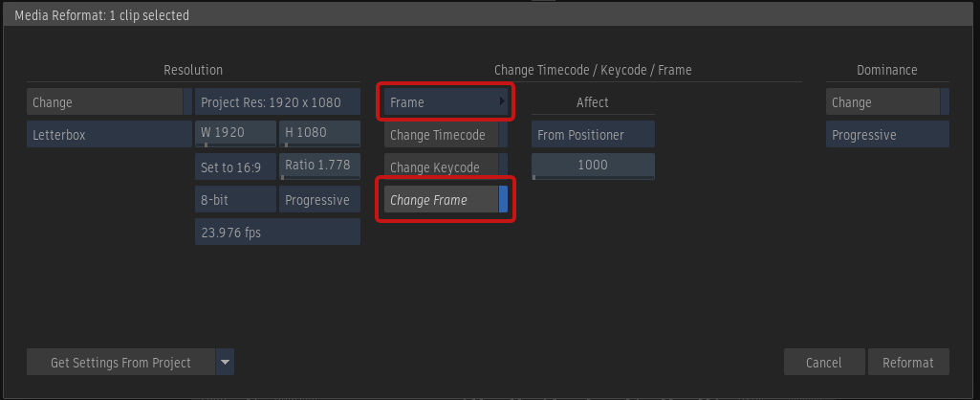This screenshot has height=400, width=980.
Task: Expand the Get Settings From Project arrow
Action: point(225,363)
